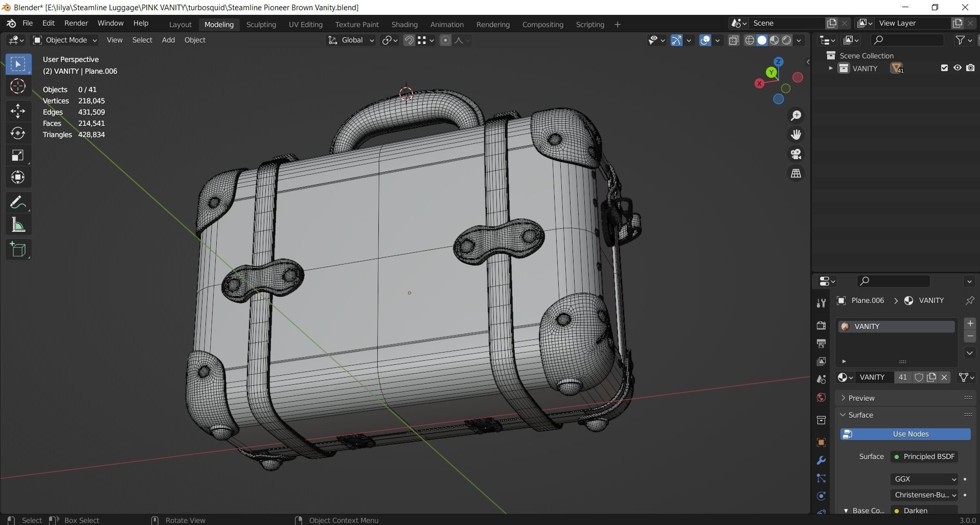Select the Annotate pencil tool

[x=18, y=203]
